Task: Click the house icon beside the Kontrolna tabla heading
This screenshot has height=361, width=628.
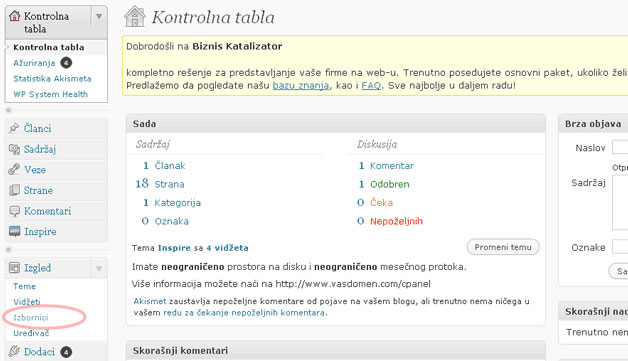Action: click(x=135, y=16)
